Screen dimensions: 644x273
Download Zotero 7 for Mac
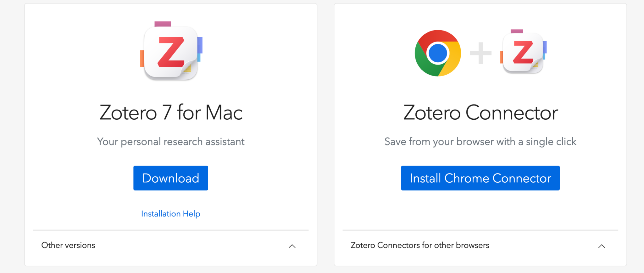(170, 178)
